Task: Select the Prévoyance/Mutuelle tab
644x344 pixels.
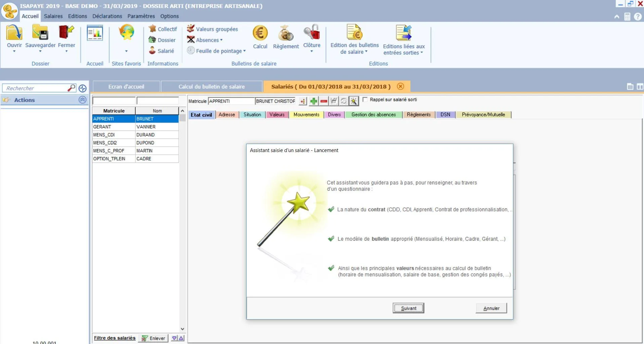Action: pos(483,114)
